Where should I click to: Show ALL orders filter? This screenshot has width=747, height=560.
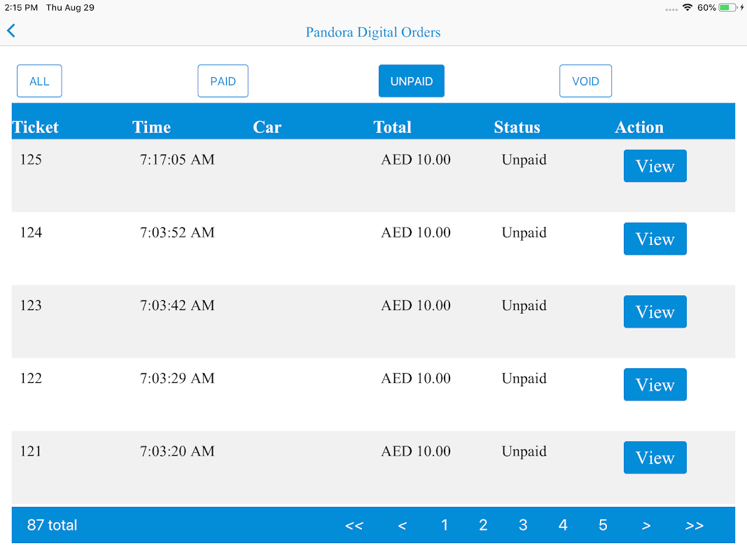point(39,81)
